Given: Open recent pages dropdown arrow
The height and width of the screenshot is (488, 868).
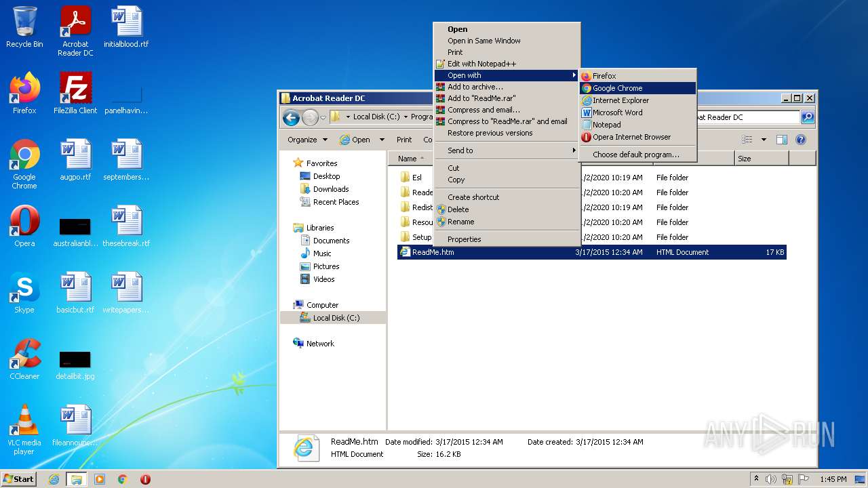Looking at the screenshot, I should tap(323, 117).
